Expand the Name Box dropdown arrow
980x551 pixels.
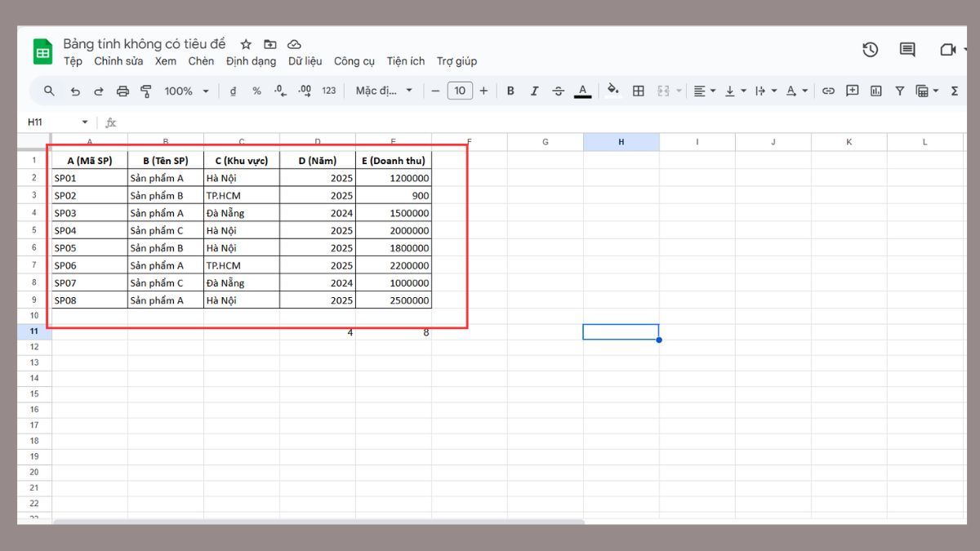coord(84,122)
